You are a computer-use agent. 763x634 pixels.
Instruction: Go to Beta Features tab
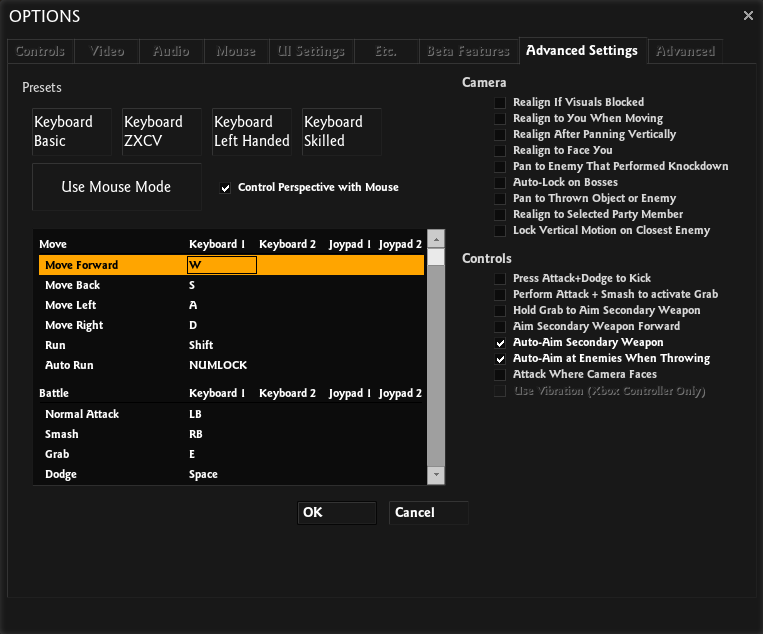tap(467, 51)
